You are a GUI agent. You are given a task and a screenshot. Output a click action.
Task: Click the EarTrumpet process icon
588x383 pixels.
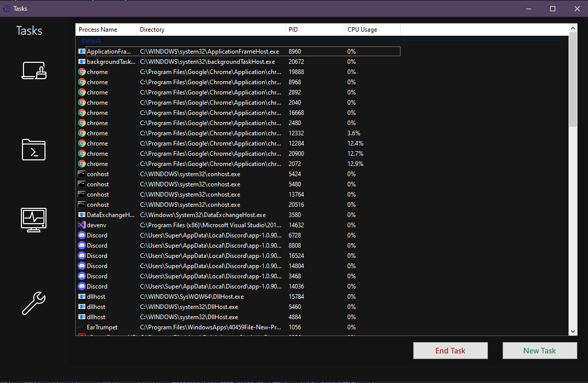82,327
